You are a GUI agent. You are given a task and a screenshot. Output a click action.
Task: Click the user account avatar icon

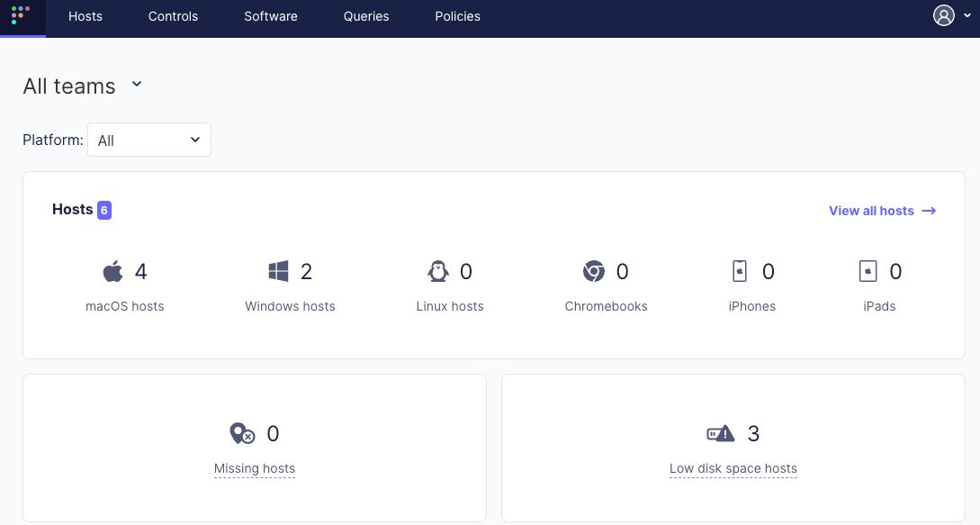(943, 15)
